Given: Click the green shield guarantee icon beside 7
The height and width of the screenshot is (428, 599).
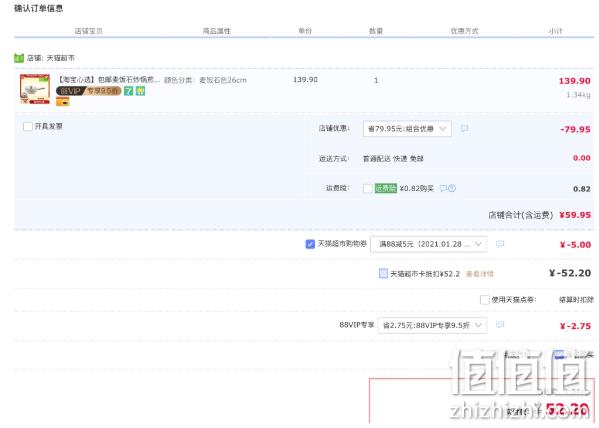Looking at the screenshot, I should point(140,91).
